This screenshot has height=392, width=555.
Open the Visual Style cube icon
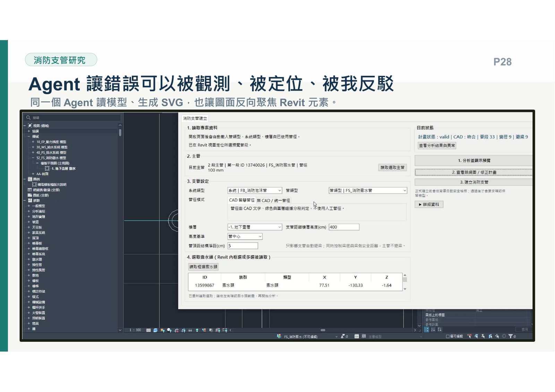coord(155,330)
